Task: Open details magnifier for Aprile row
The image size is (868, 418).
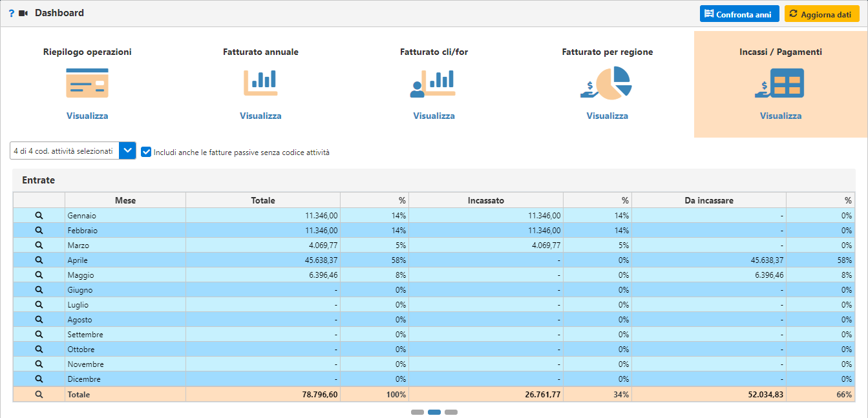Action: coord(39,260)
